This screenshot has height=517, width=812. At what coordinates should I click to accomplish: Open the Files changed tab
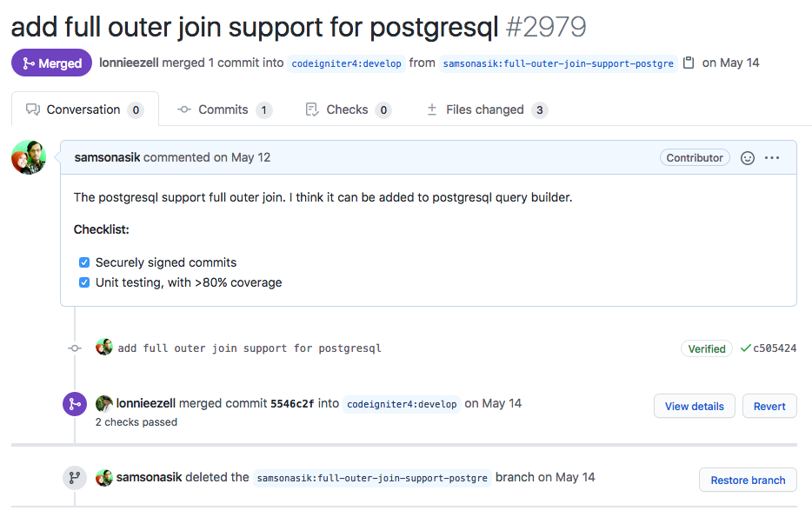487,109
